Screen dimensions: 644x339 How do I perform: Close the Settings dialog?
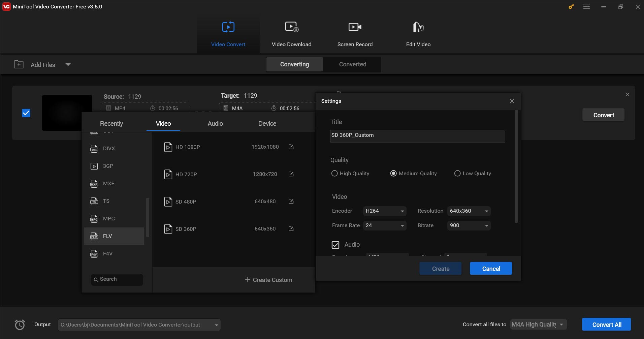512,101
